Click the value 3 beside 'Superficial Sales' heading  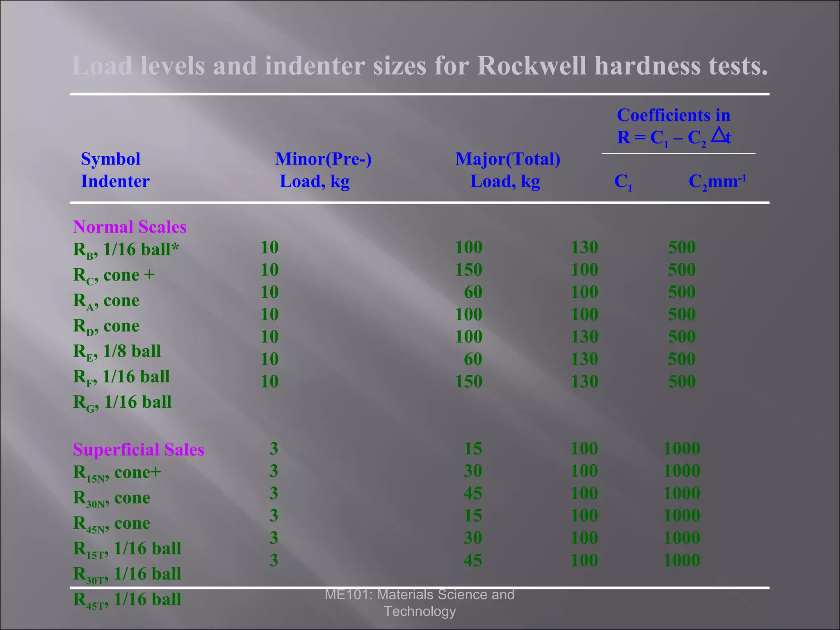[x=274, y=448]
